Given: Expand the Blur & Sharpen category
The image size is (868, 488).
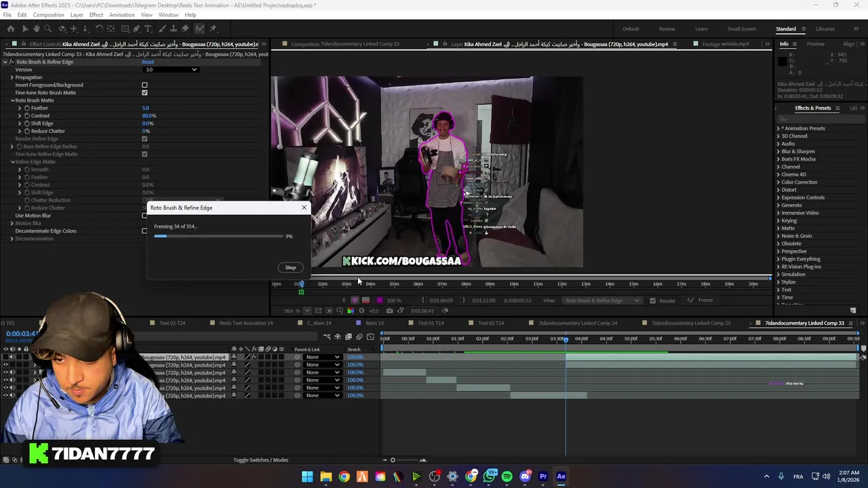Looking at the screenshot, I should pos(778,151).
